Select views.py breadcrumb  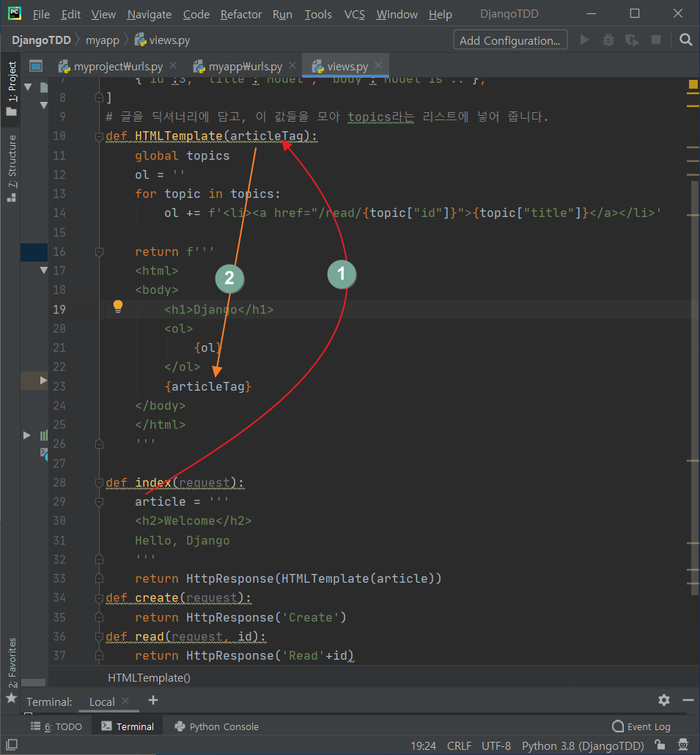click(162, 40)
